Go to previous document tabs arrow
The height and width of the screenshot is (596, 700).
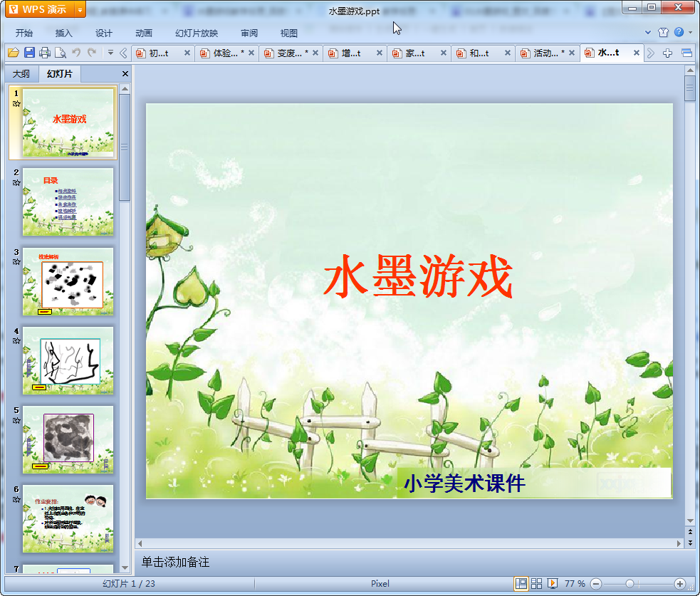[x=124, y=53]
